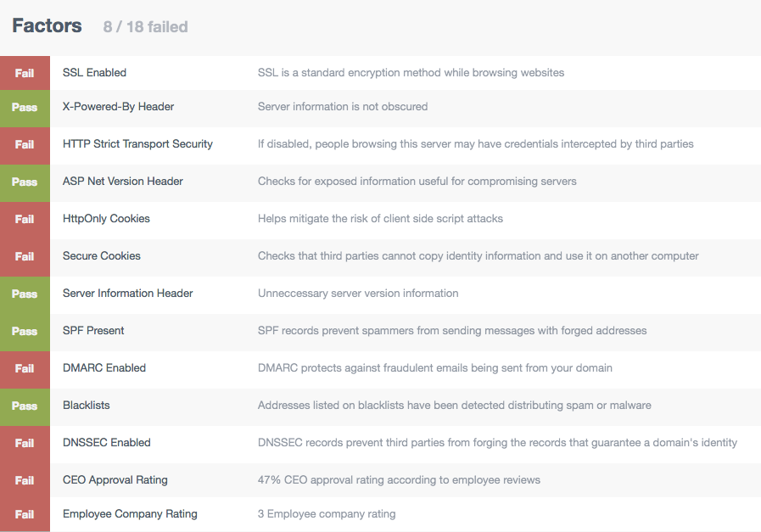Select the SPF Present factor name
The height and width of the screenshot is (532, 761).
93,331
